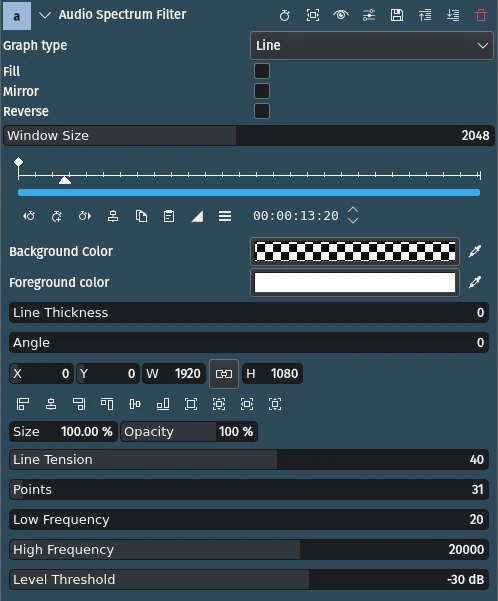Open the effect presets sliders icon
This screenshot has width=498, height=601.
pyautogui.click(x=369, y=15)
